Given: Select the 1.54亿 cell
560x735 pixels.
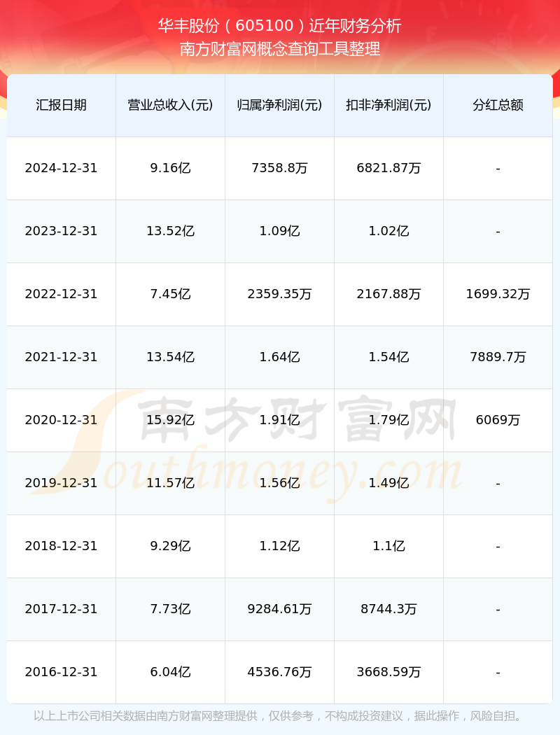Looking at the screenshot, I should pos(389,357).
